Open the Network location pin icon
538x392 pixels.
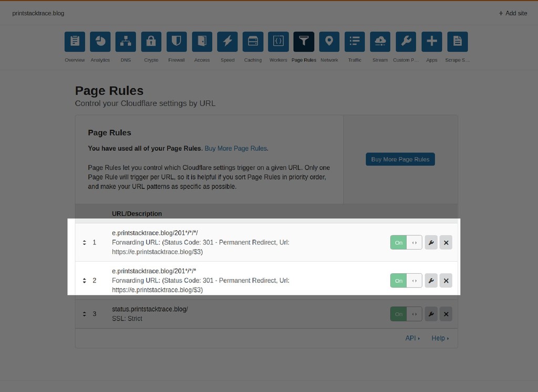[329, 42]
